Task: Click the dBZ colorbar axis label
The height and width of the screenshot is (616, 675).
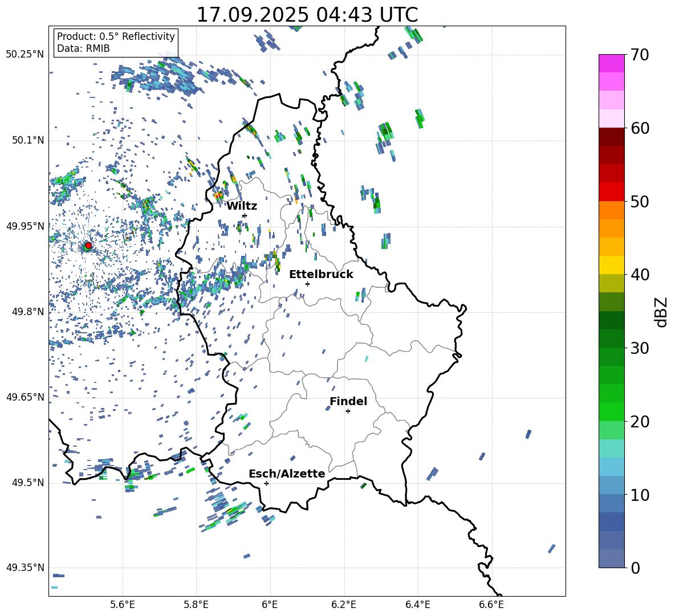Action: coord(661,312)
